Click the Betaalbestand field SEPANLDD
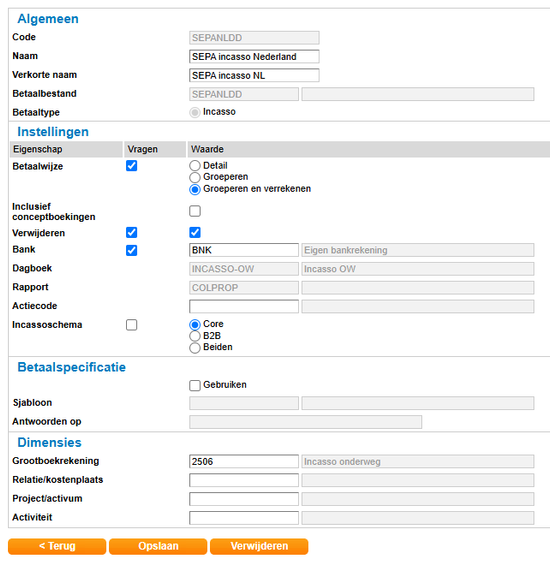Screen dimensions: 550x565 (244, 94)
